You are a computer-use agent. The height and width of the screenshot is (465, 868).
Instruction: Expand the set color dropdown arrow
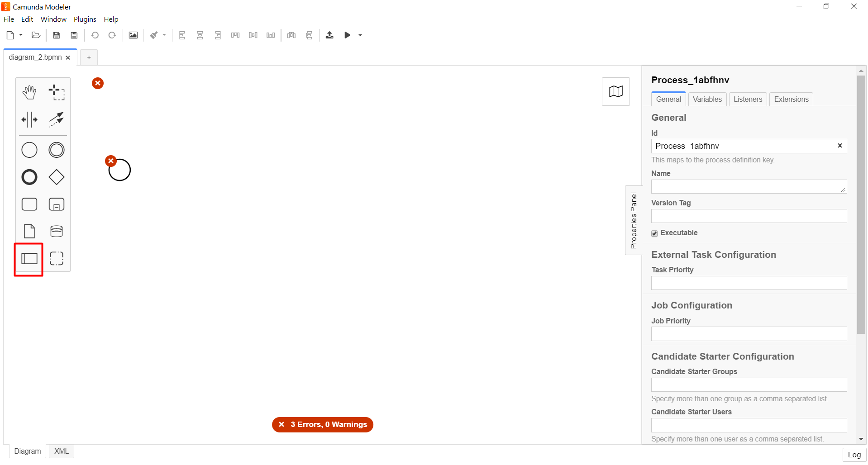[164, 35]
